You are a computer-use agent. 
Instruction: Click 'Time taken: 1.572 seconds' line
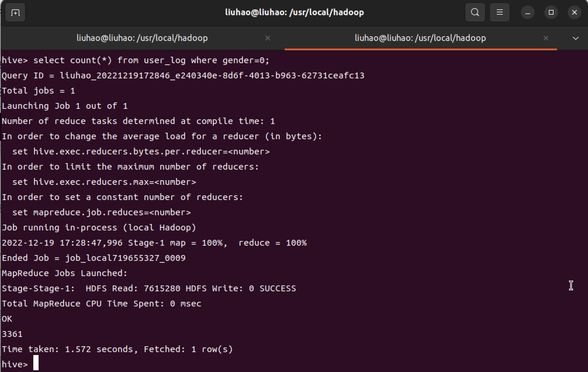pos(117,349)
